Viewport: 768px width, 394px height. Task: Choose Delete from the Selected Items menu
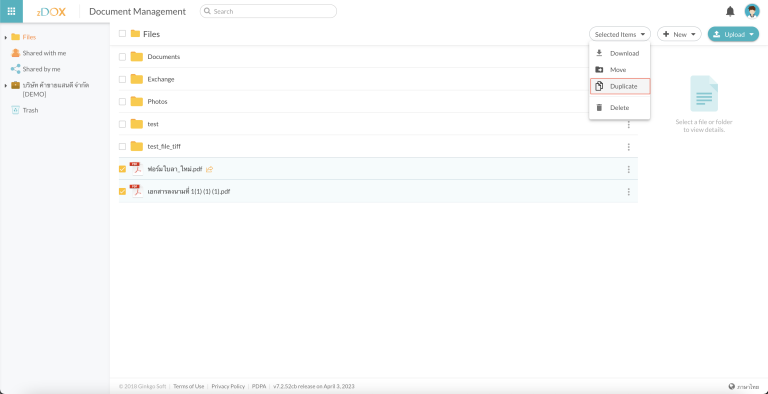(x=620, y=108)
